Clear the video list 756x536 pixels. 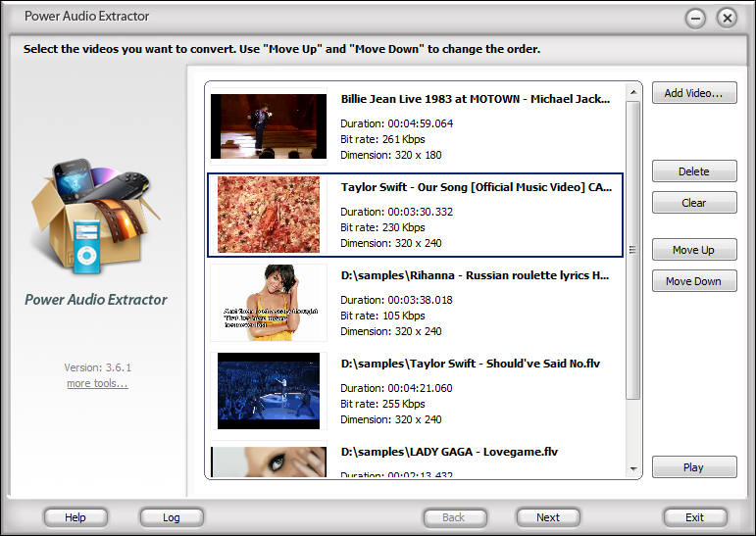click(694, 203)
